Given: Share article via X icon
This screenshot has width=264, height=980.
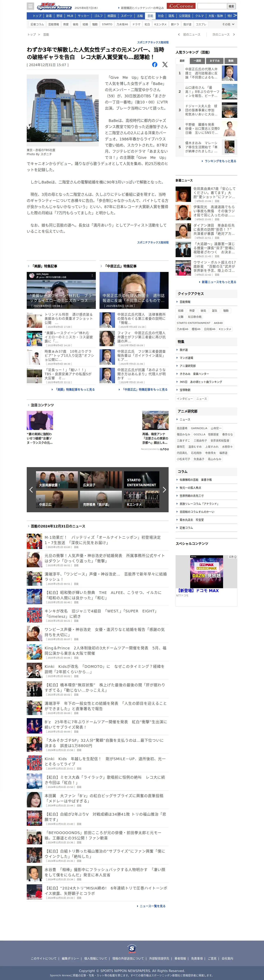Looking at the screenshot, I should pyautogui.click(x=164, y=65).
